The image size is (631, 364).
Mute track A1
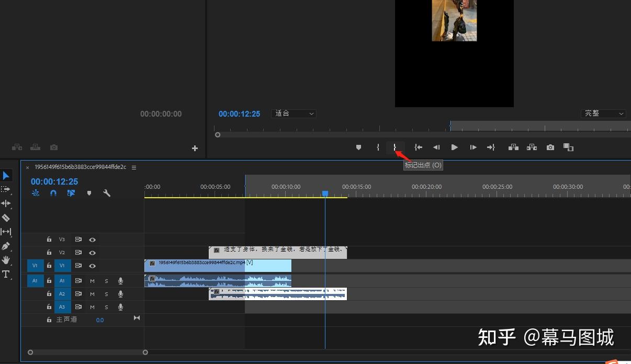pyautogui.click(x=93, y=281)
